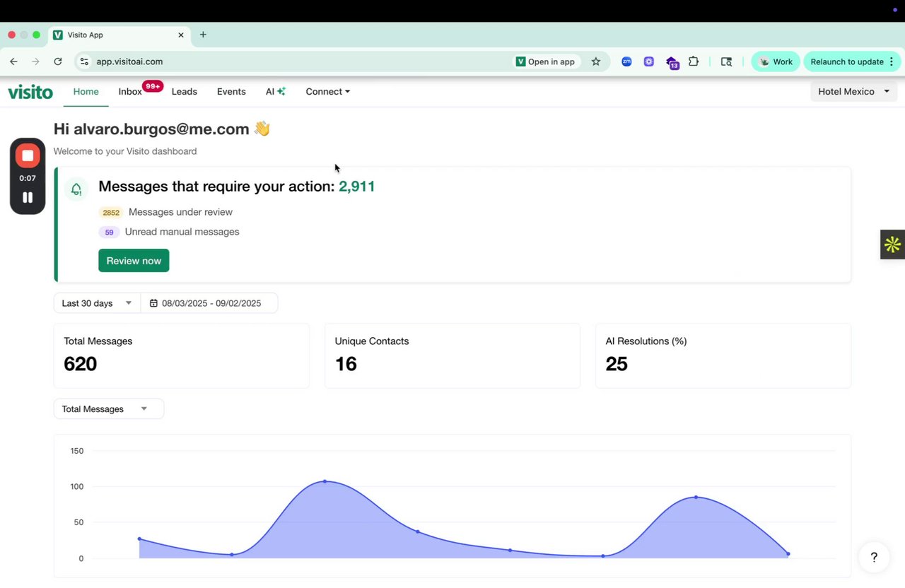Bookmark this page with the star icon

coord(596,61)
